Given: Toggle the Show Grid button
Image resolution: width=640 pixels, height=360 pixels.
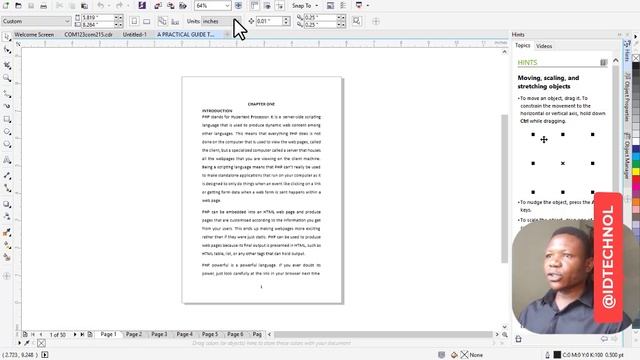Looking at the screenshot, I should pos(267,6).
